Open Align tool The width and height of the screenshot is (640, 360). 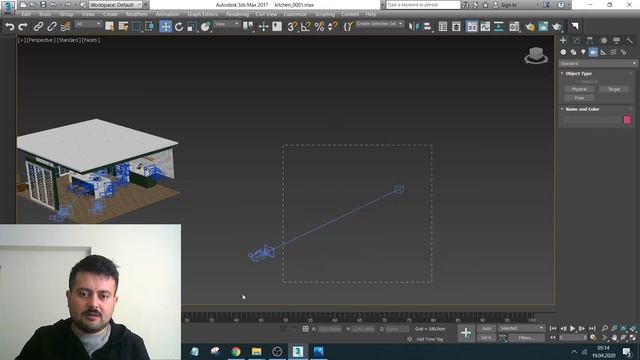click(427, 27)
